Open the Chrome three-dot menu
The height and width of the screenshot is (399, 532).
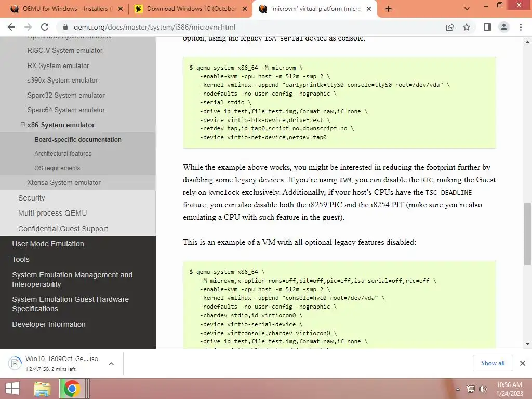point(521,27)
